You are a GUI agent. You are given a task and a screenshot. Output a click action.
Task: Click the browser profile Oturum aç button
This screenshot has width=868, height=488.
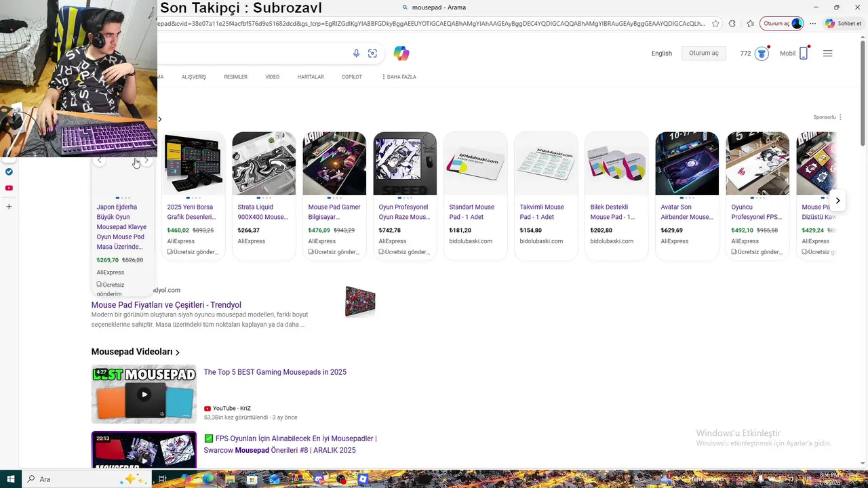coord(782,24)
